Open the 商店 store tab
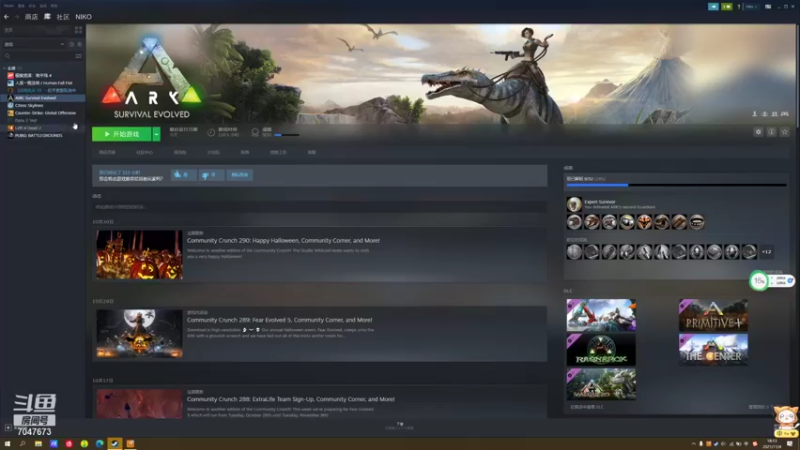 click(x=31, y=17)
